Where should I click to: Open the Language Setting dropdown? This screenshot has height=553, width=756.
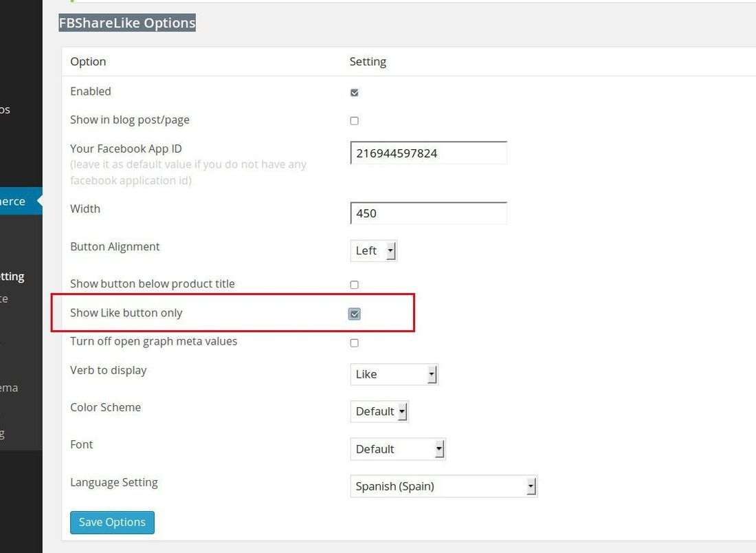pos(443,486)
